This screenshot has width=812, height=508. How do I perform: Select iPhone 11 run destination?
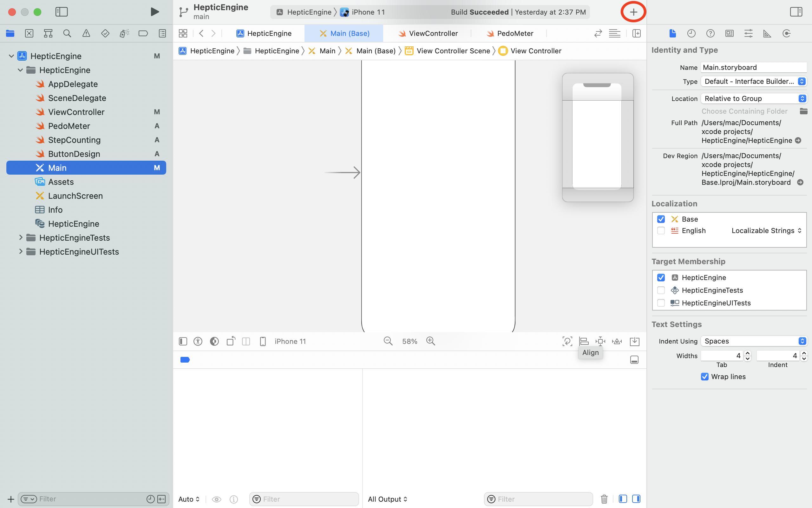pyautogui.click(x=362, y=12)
